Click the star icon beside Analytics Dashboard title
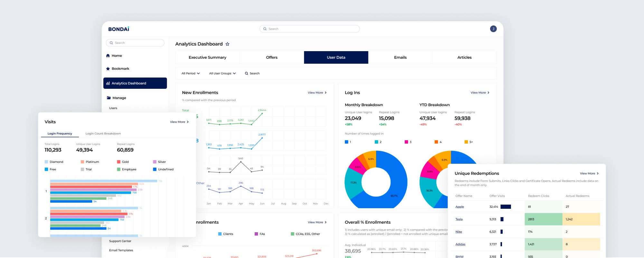Image resolution: width=644 pixels, height=258 pixels. click(x=227, y=44)
